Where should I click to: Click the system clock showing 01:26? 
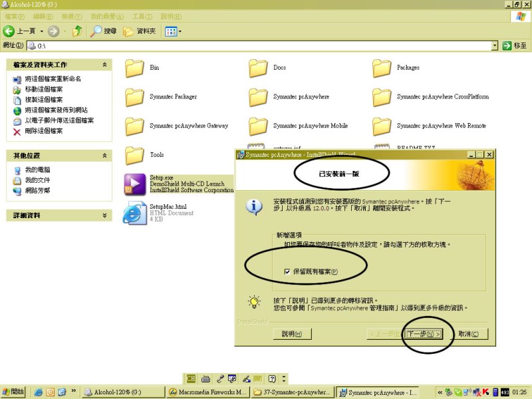click(x=519, y=392)
